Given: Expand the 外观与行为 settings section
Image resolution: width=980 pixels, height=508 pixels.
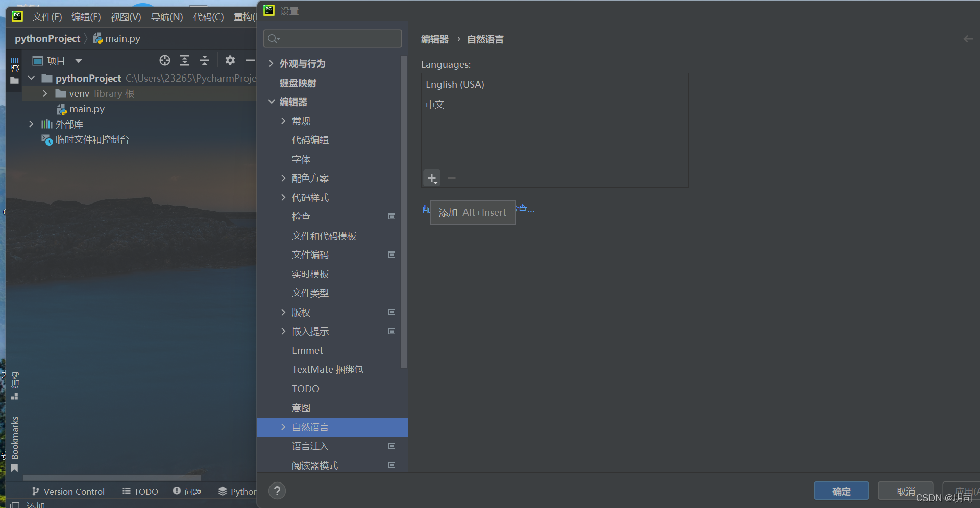Looking at the screenshot, I should coord(271,63).
